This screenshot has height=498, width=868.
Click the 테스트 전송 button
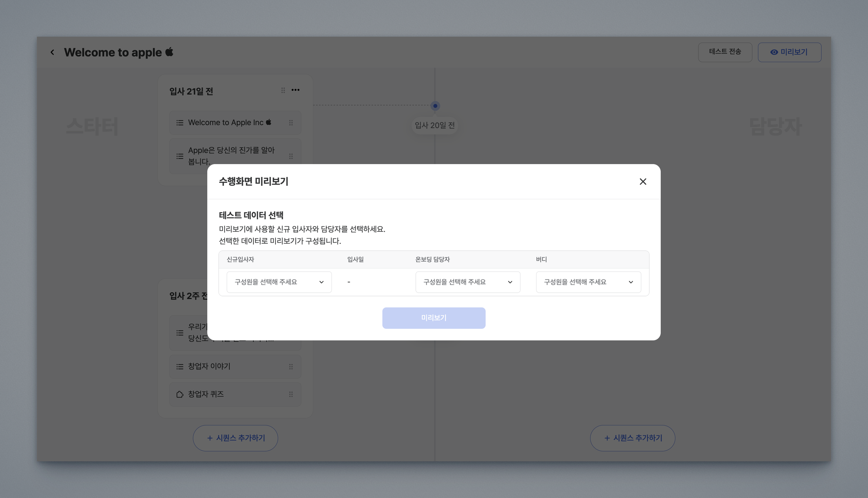(x=725, y=52)
